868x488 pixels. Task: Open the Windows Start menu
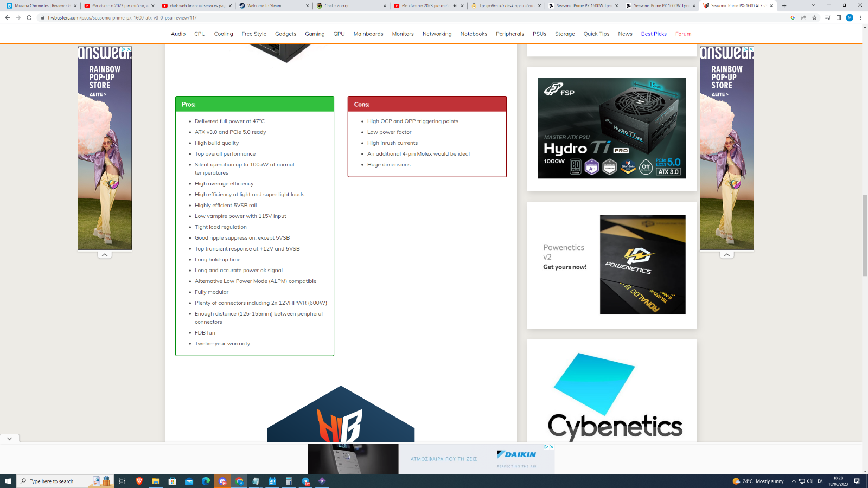(8, 481)
